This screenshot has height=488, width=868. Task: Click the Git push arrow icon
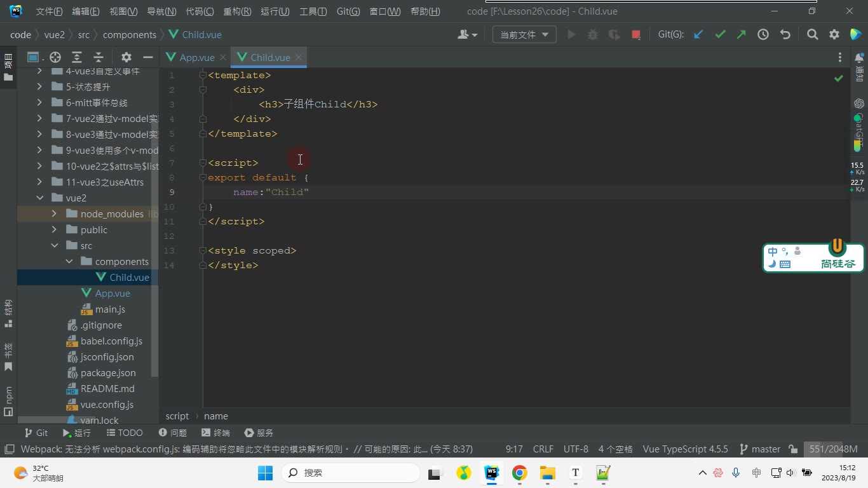742,35
